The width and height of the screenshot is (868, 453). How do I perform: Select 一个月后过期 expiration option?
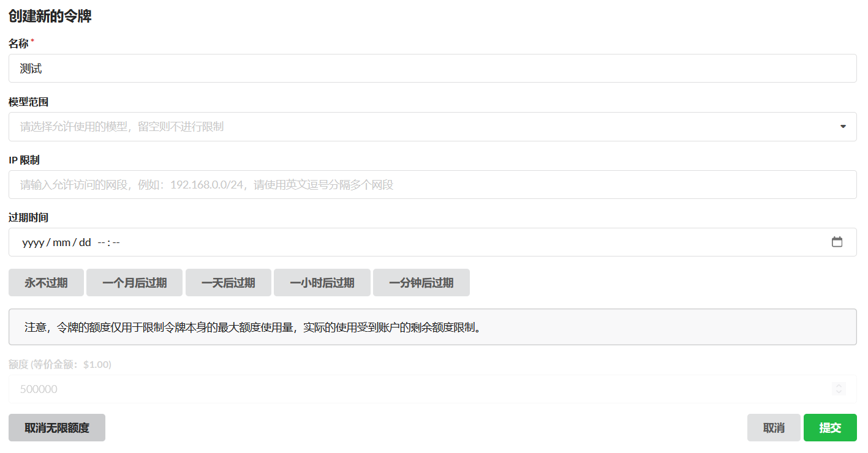tap(134, 282)
